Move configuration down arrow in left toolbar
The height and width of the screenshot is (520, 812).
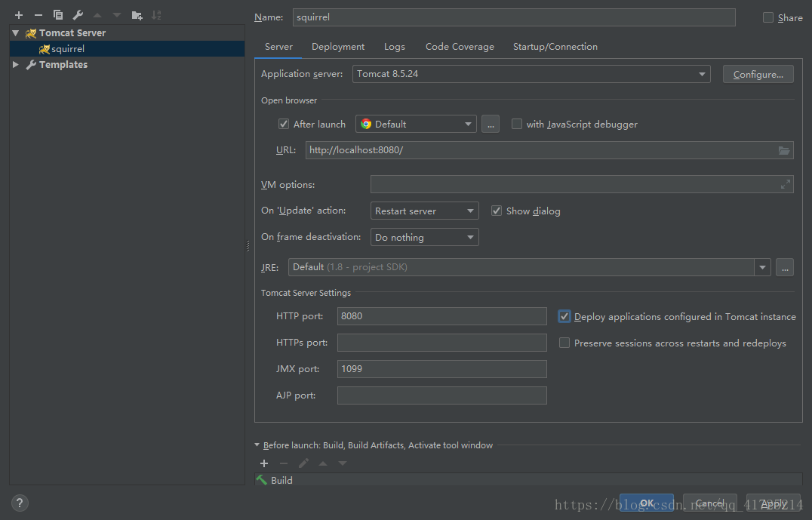pos(117,15)
